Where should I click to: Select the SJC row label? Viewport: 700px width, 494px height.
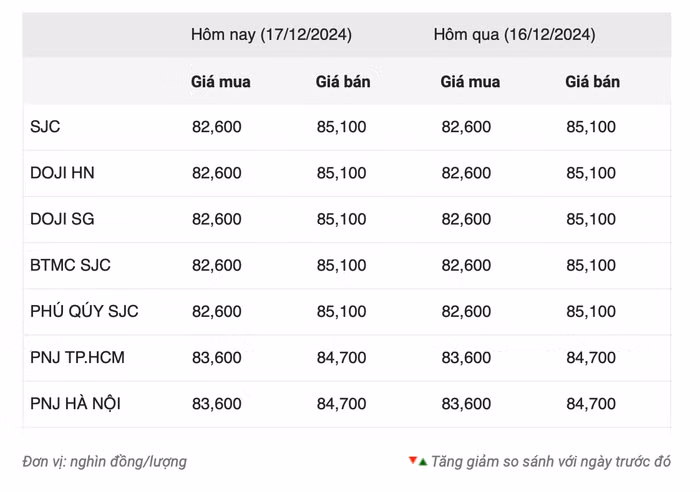coord(46,127)
